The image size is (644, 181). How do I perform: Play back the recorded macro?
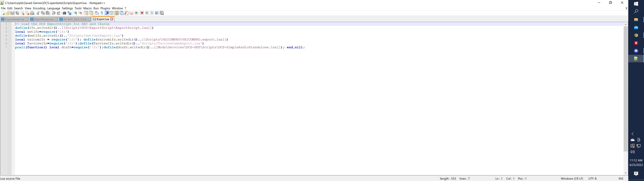click(x=152, y=13)
